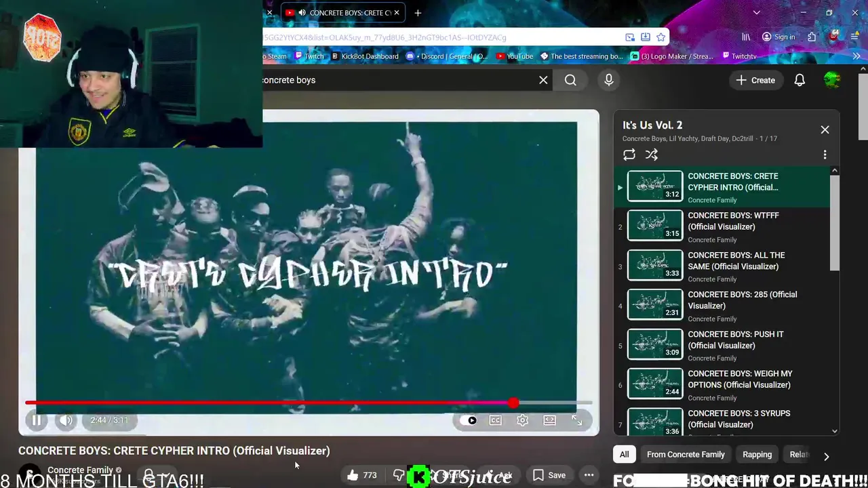This screenshot has height=488, width=868.
Task: Play ALL THE SAME (Official Visualizer)
Action: (722, 266)
